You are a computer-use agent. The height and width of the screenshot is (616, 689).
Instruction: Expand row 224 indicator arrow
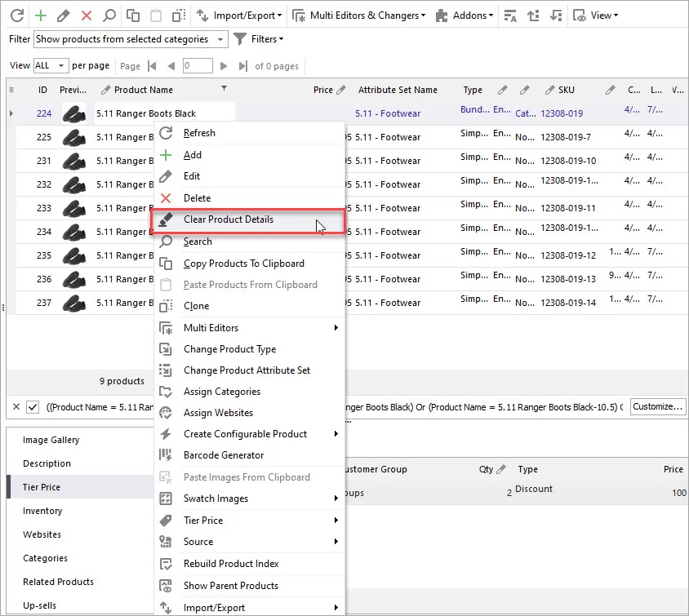[11, 113]
